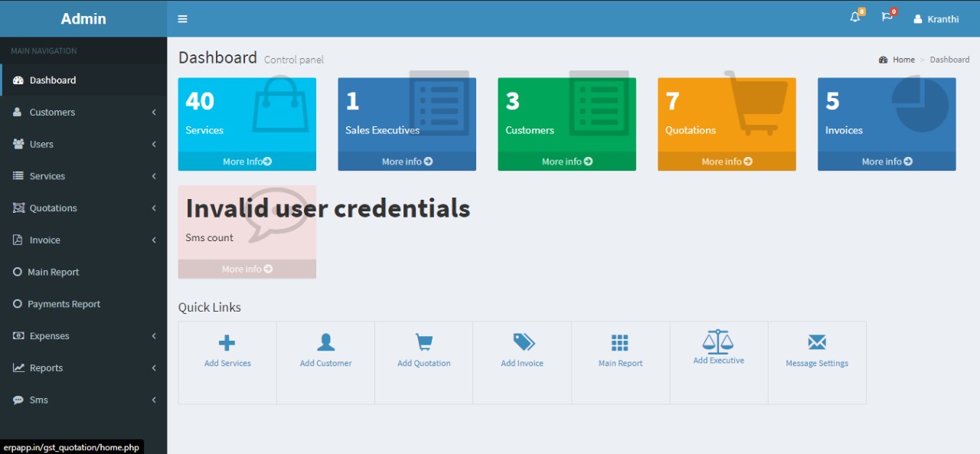The width and height of the screenshot is (980, 454).
Task: Click the Add Services plus icon
Action: coord(227,342)
